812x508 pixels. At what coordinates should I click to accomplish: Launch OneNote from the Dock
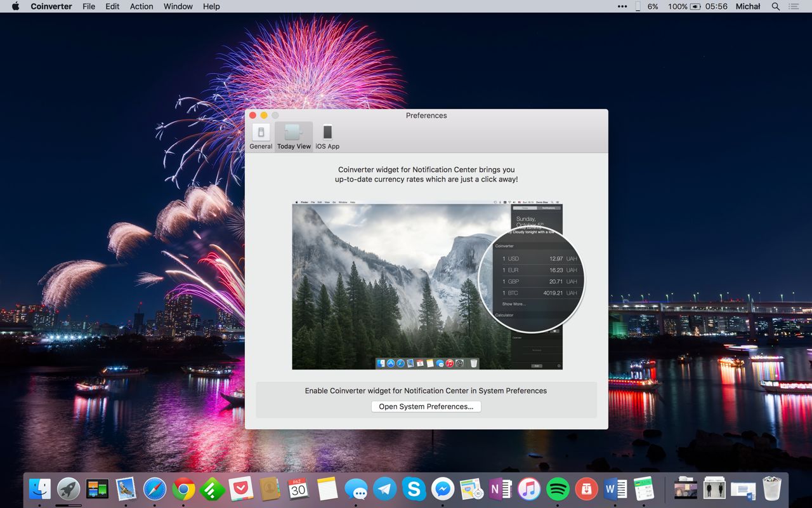tap(500, 489)
